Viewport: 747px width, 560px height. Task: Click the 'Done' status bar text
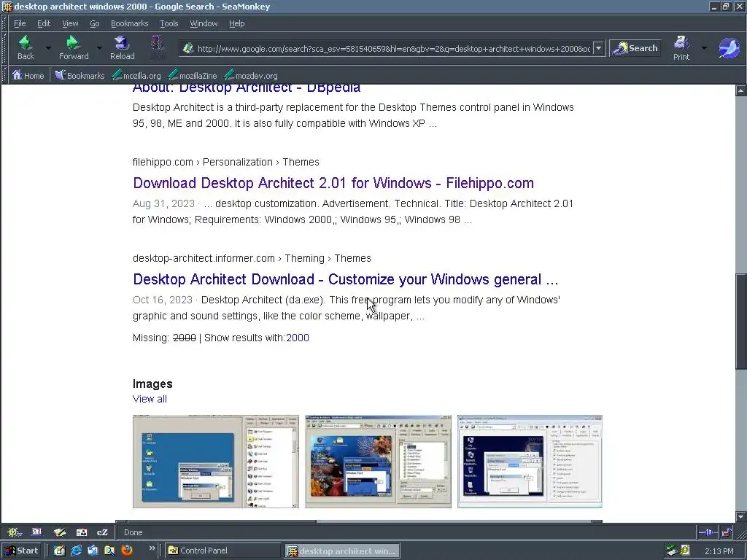[x=133, y=532]
